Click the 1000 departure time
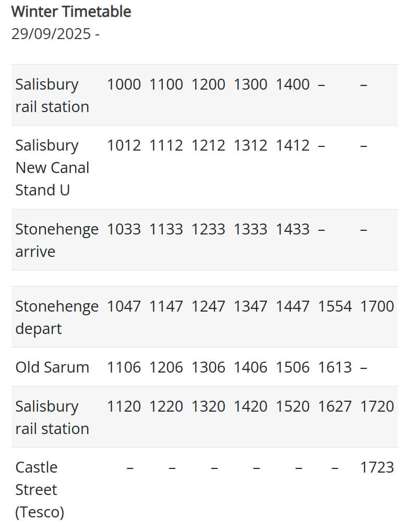This screenshot has width=410, height=532. point(124,84)
